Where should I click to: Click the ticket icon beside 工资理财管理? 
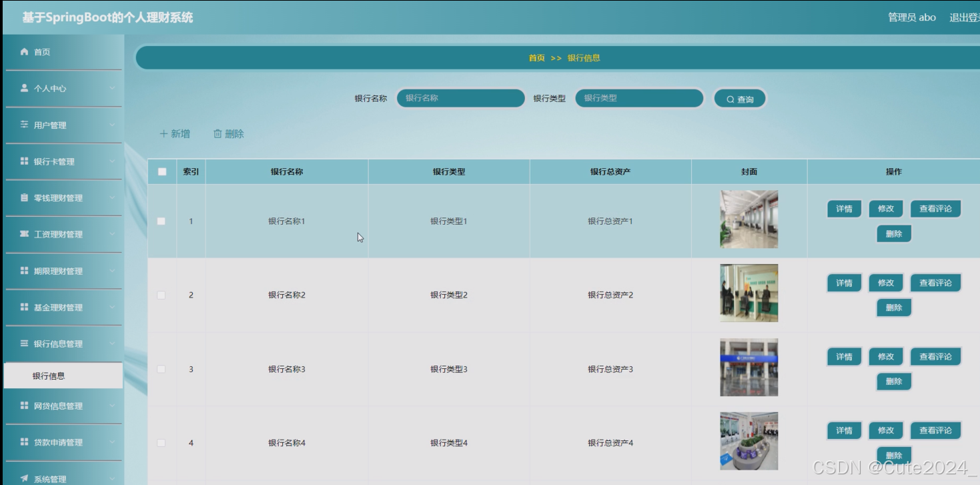click(25, 234)
